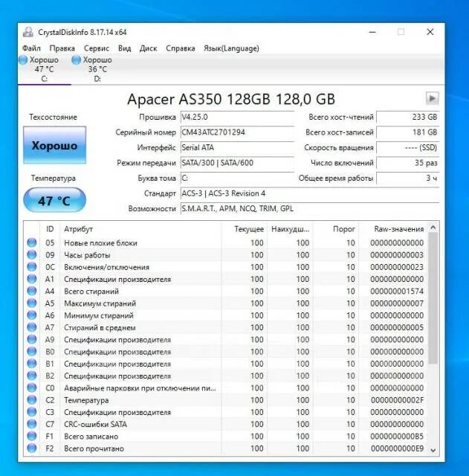The image size is (469, 476).
Task: Open the Правка menu
Action: point(62,48)
